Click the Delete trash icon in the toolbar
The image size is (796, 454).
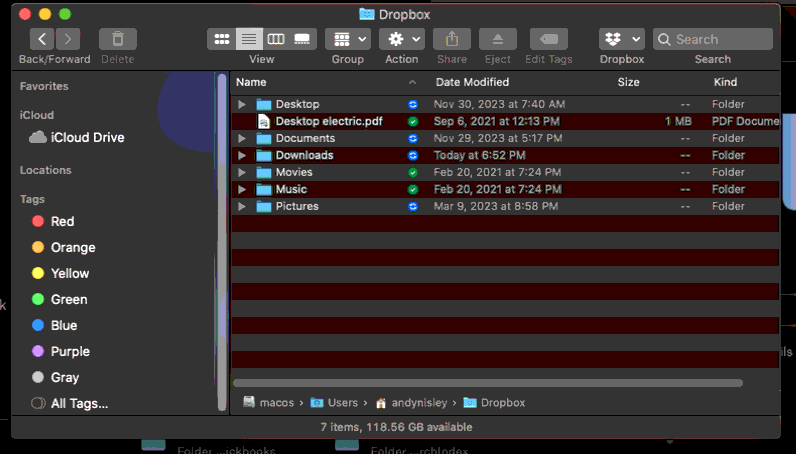(x=118, y=39)
